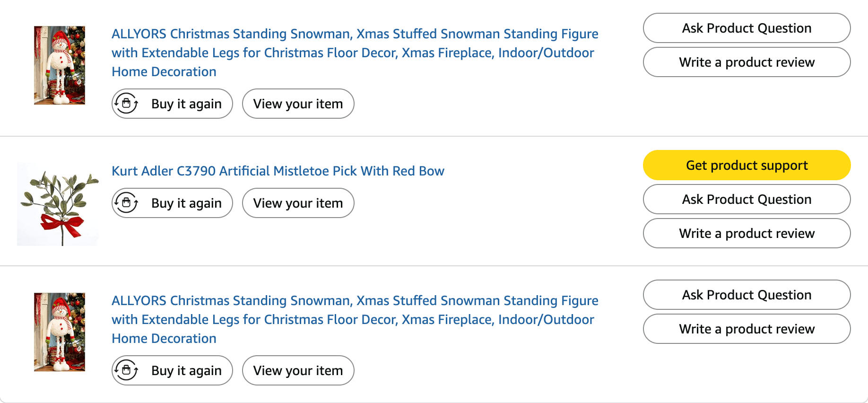
Task: Open the top ALLYORS snowman product thumbnail
Action: point(60,65)
